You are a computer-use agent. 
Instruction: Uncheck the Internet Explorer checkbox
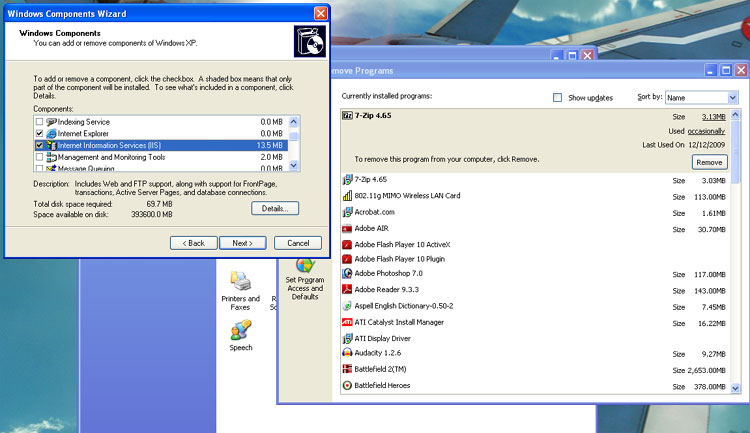coord(40,133)
